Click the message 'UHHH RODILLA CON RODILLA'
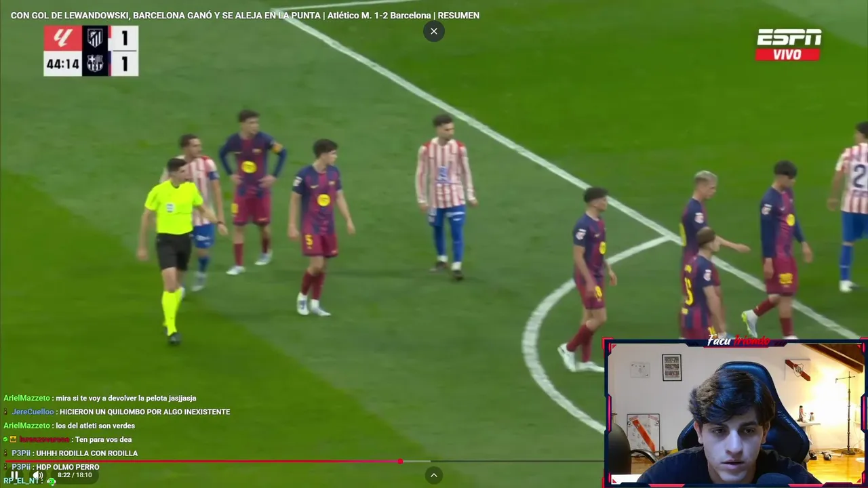Viewport: 868px width, 488px height. coord(87,453)
